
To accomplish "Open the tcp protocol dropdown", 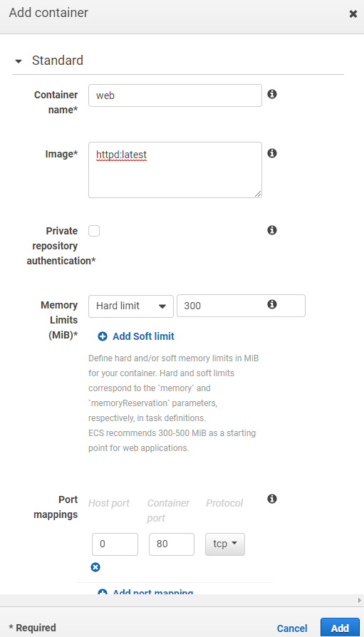I will (225, 544).
